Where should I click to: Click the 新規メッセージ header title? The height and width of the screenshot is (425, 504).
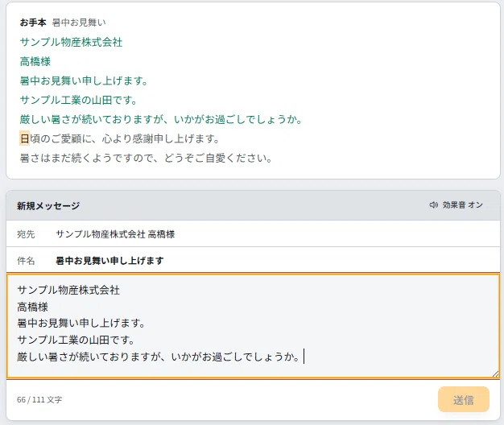tap(48, 205)
